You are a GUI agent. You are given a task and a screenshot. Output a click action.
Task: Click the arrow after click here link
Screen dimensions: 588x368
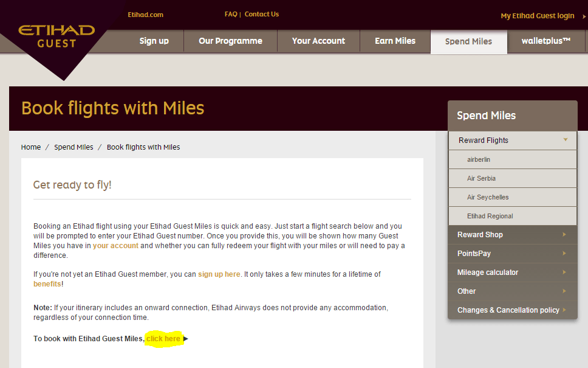pos(186,339)
